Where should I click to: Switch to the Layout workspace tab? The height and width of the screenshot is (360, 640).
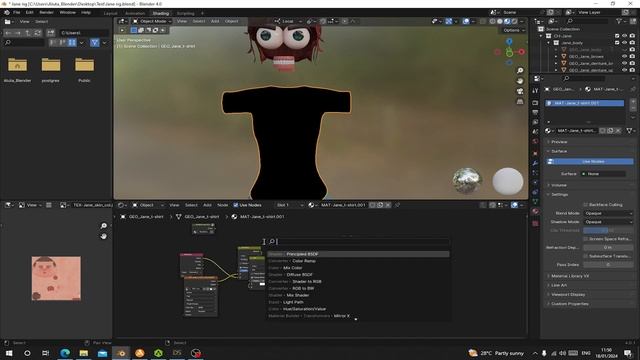point(110,13)
